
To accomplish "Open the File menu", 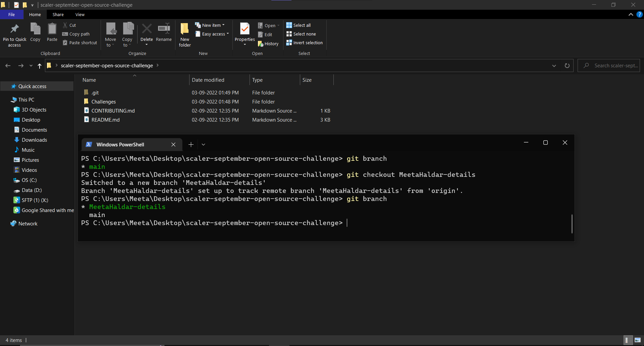I will tap(11, 14).
